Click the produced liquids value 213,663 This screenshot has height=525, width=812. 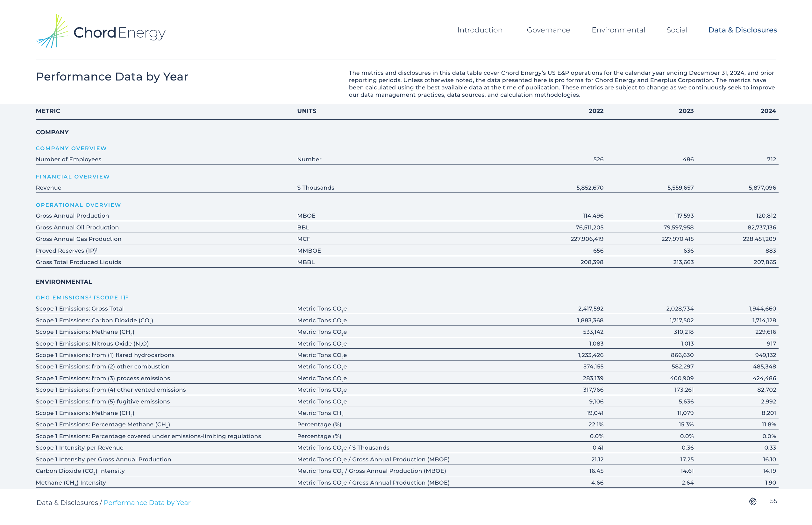[683, 262]
